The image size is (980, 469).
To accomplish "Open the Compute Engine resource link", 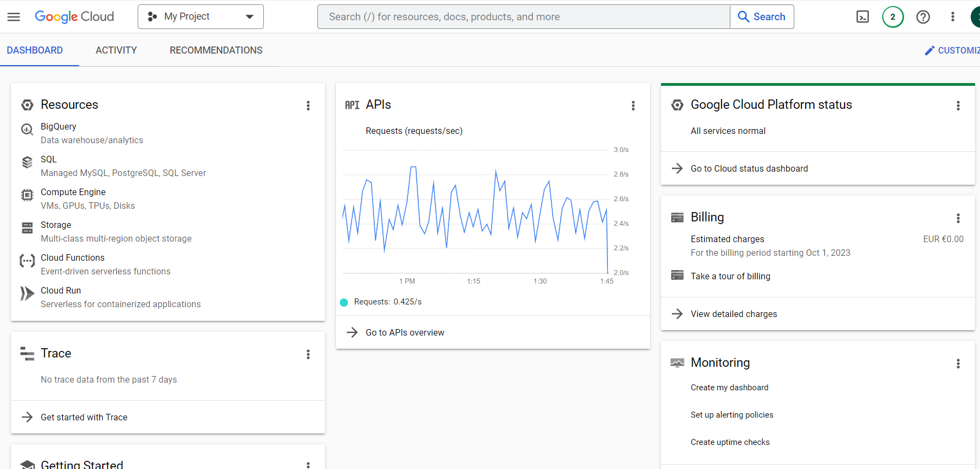I will coord(73,192).
